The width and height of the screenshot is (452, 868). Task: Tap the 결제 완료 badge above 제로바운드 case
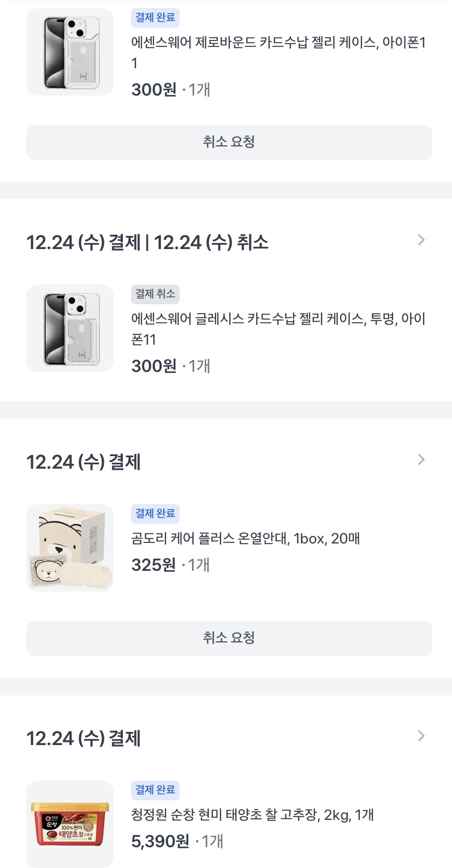(x=155, y=17)
